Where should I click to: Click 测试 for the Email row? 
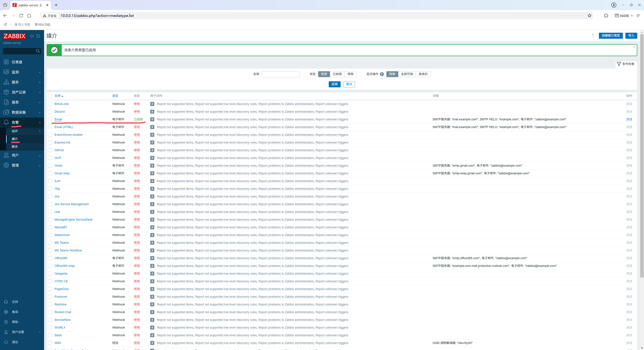(x=629, y=119)
